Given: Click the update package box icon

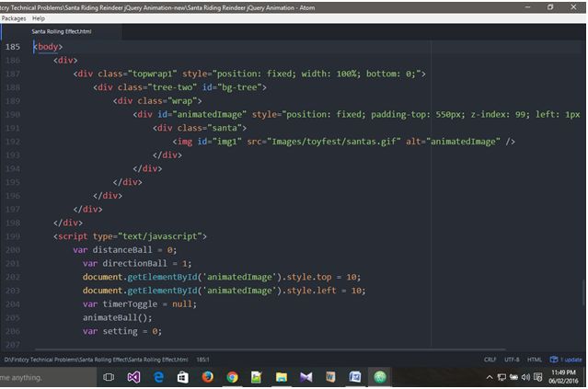Looking at the screenshot, I should click(x=554, y=360).
